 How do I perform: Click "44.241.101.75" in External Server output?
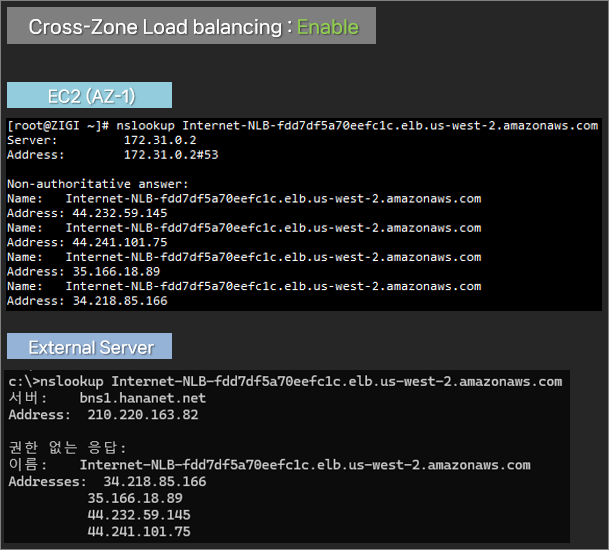139,532
